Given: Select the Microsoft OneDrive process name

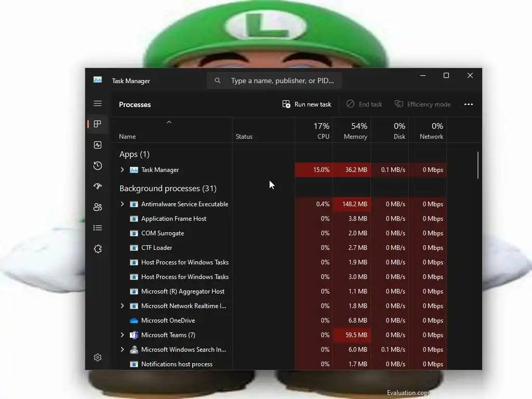Looking at the screenshot, I should pyautogui.click(x=168, y=320).
